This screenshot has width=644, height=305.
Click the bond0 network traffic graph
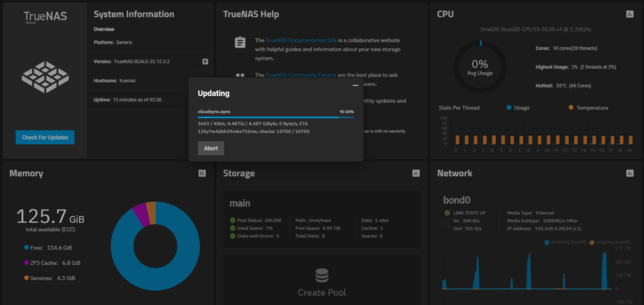[527, 271]
